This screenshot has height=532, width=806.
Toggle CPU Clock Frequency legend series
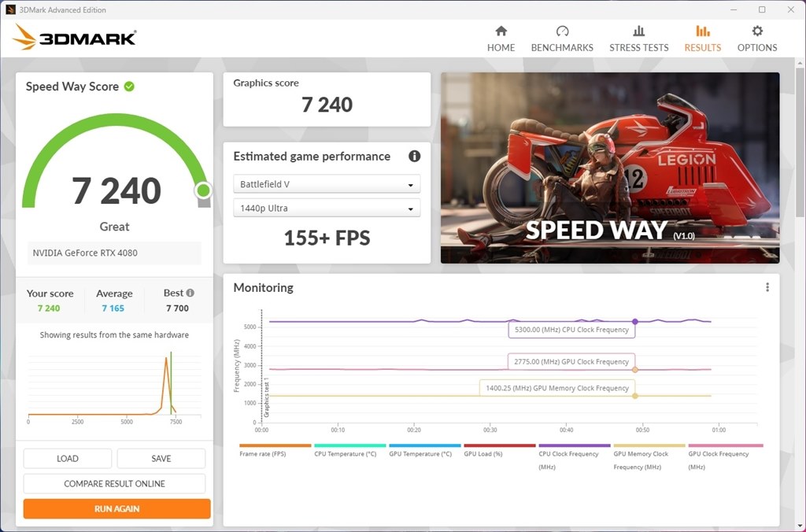[574, 457]
